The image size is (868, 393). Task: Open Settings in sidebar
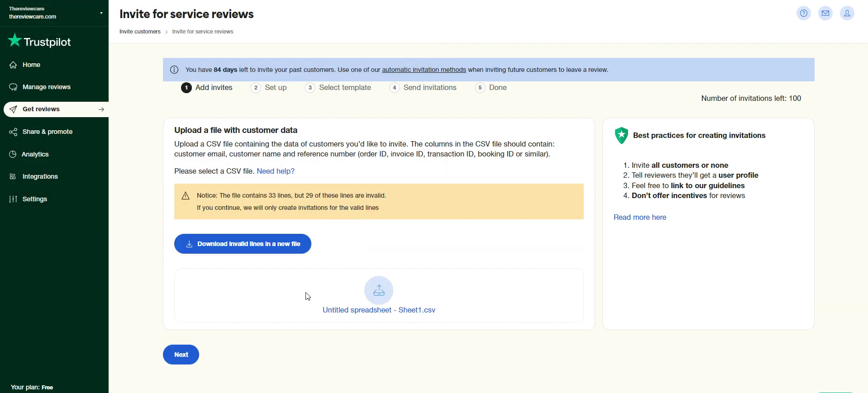tap(35, 199)
